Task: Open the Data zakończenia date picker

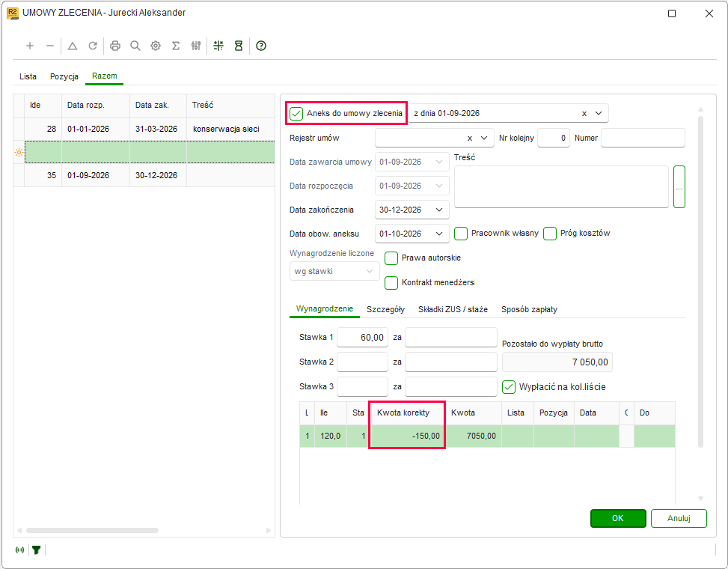Action: point(438,210)
